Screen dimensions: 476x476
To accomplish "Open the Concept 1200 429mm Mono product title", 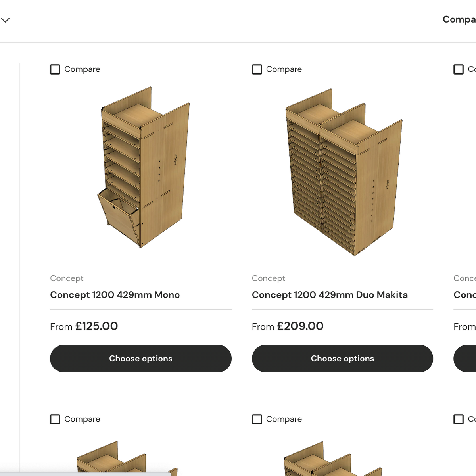I will point(115,295).
